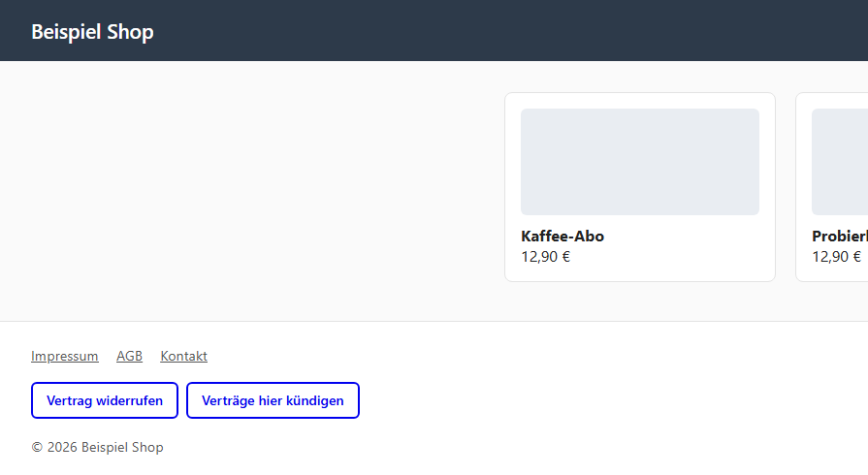Open the Impressum footer link
The image size is (868, 475).
pos(65,356)
